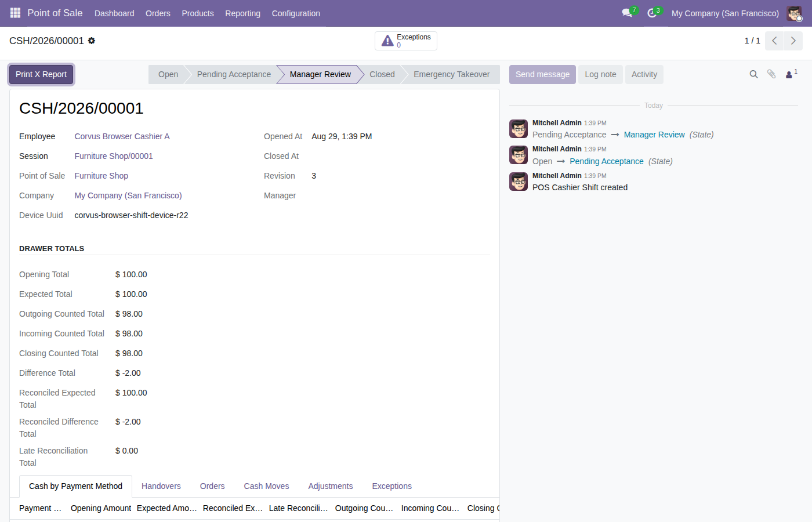Screen dimensions: 812x522
Task: Open the company switcher My Company (San Francisco)
Action: (725, 13)
